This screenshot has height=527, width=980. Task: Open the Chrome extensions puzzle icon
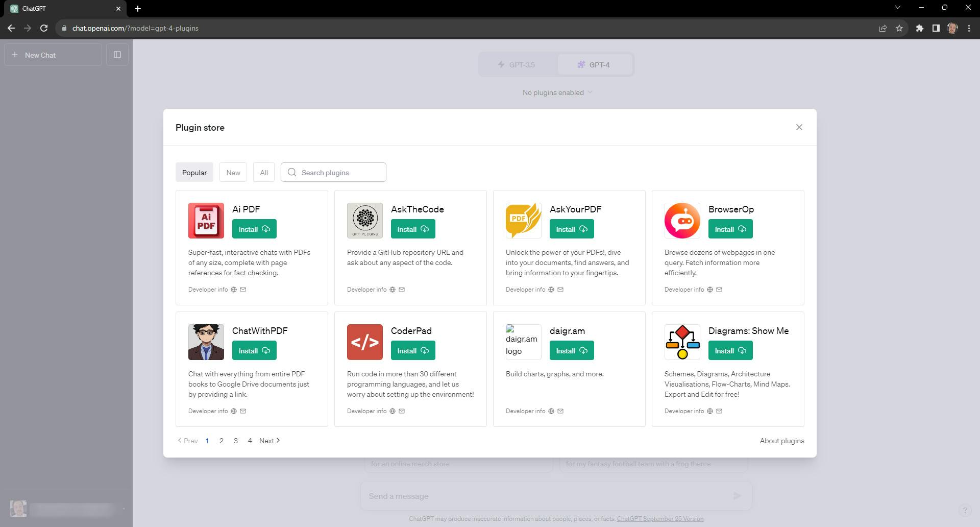[920, 28]
